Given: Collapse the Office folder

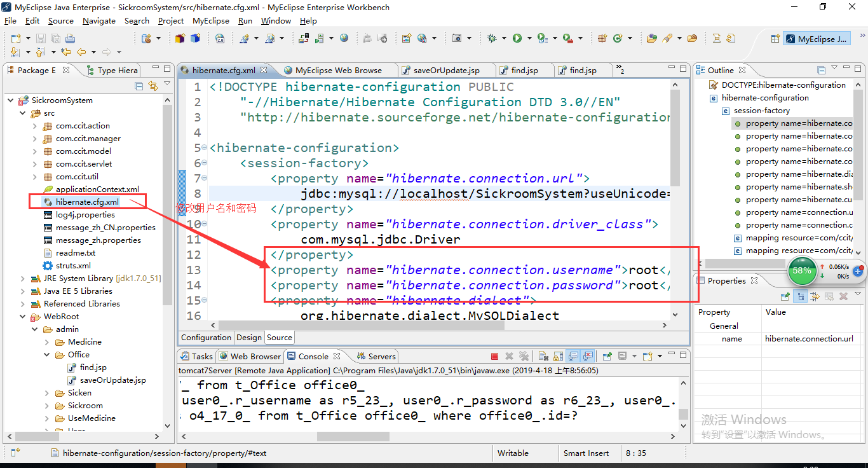Looking at the screenshot, I should click(47, 355).
